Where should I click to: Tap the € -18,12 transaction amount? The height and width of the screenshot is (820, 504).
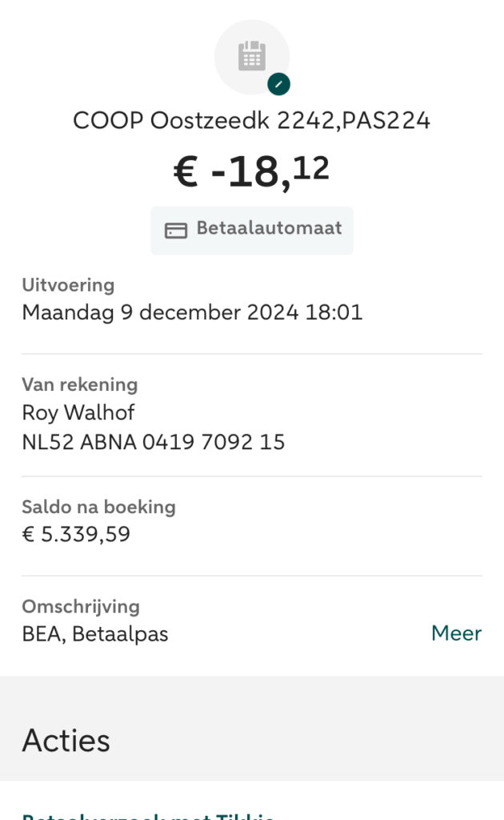pyautogui.click(x=251, y=172)
